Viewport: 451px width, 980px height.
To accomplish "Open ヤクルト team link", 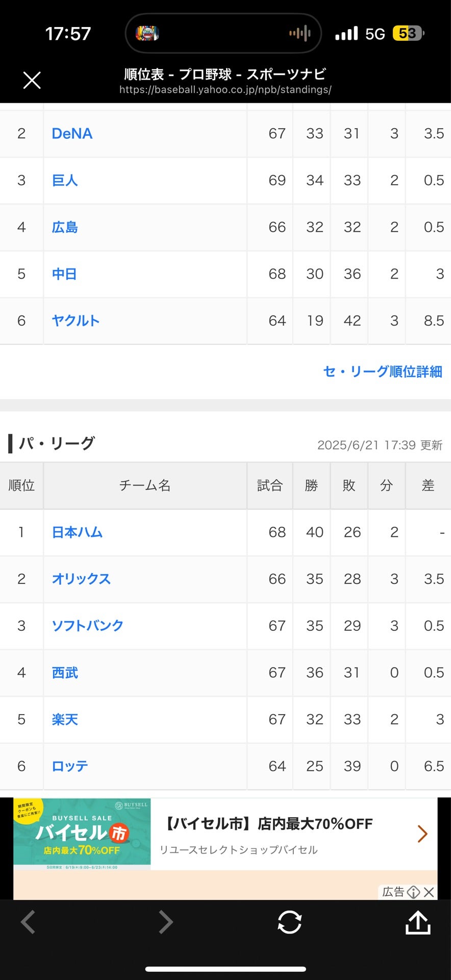I will tap(76, 321).
